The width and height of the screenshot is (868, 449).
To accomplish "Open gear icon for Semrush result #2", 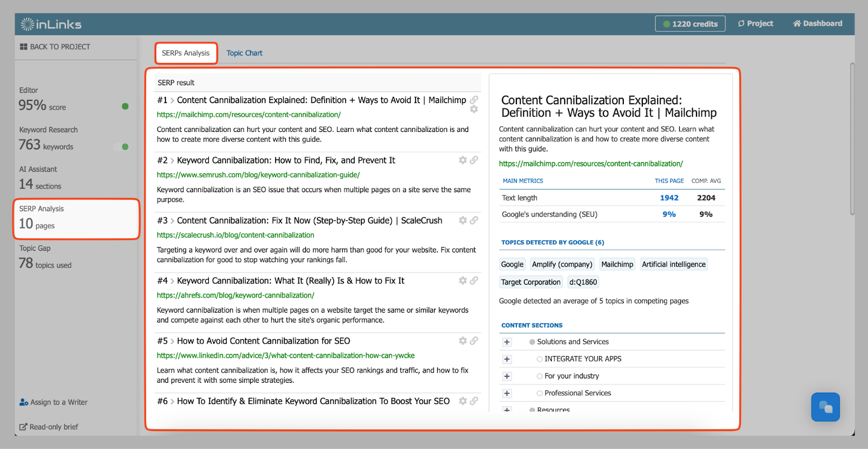I will (463, 160).
